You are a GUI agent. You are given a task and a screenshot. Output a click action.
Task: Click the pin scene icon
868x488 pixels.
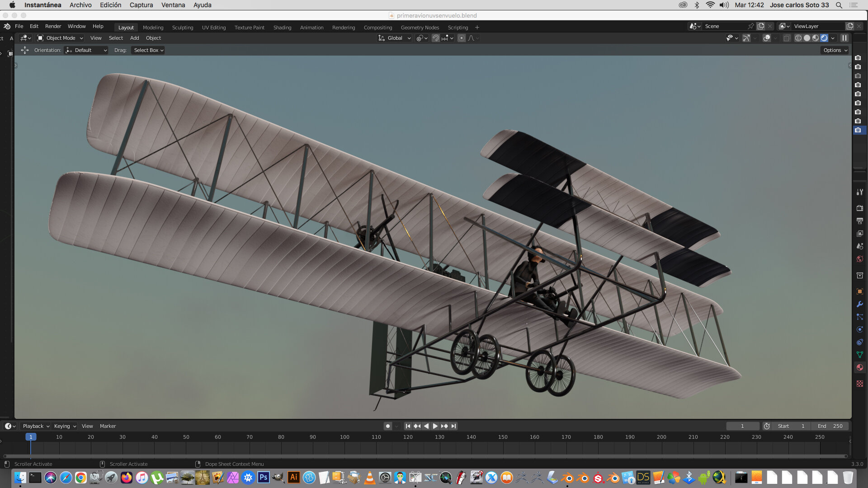(751, 26)
